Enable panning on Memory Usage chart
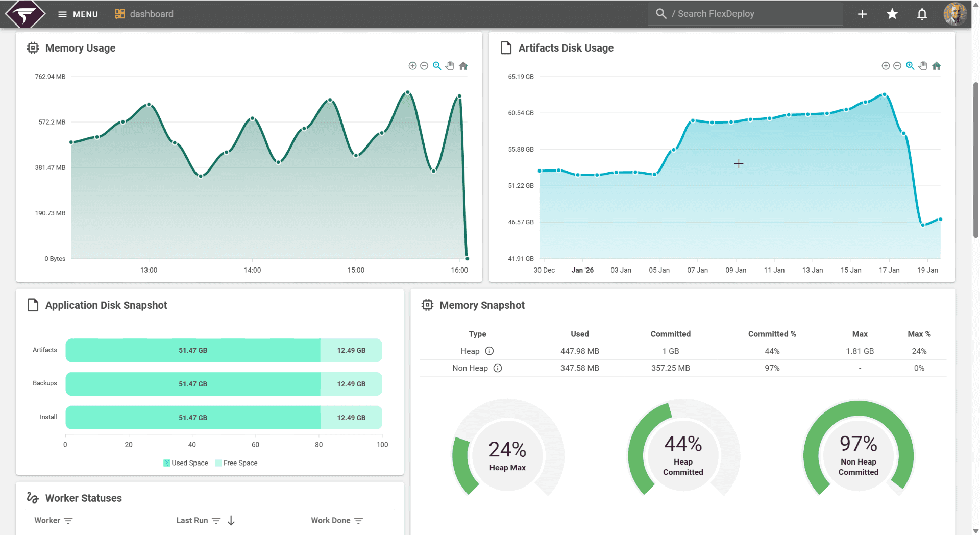This screenshot has height=535, width=980. (450, 66)
